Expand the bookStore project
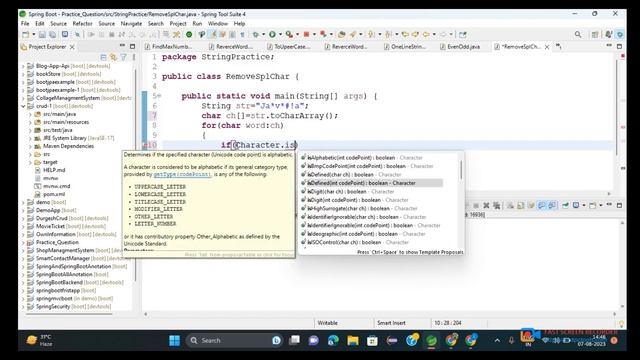Screen dimensions: 640x360 [x=24, y=74]
